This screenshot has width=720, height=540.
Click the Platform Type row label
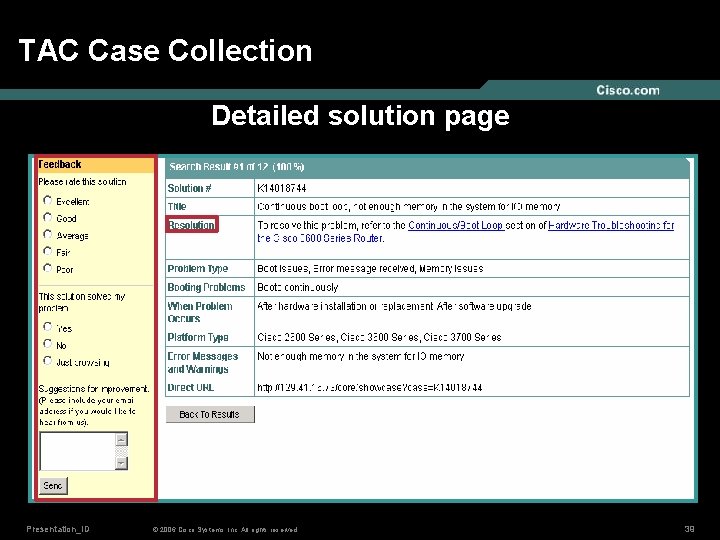(198, 338)
